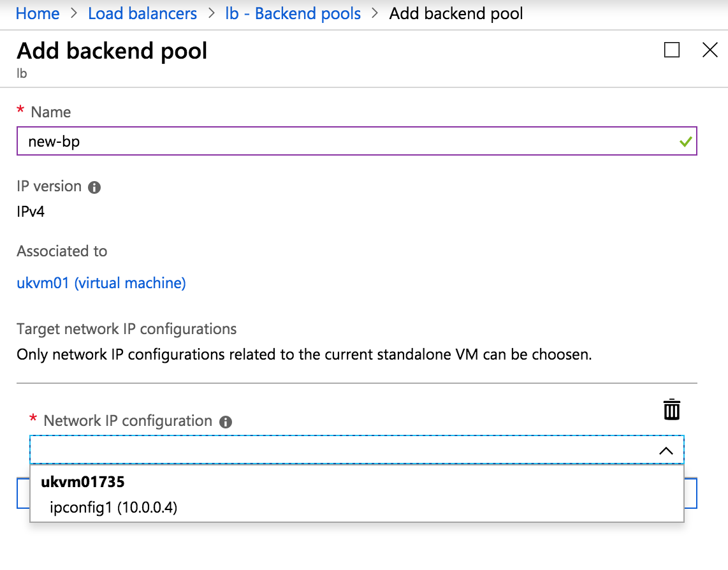Image resolution: width=728 pixels, height=570 pixels.
Task: Click the Target network IP configurations heading
Action: point(126,329)
